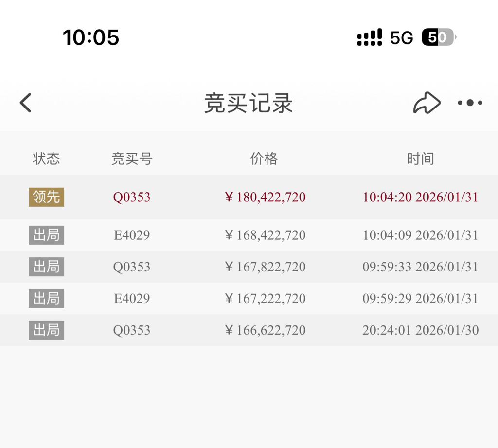Screen dimensions: 498x448
Task: Tap the timestamp 20:24:01 2026/01/30
Action: 421,330
